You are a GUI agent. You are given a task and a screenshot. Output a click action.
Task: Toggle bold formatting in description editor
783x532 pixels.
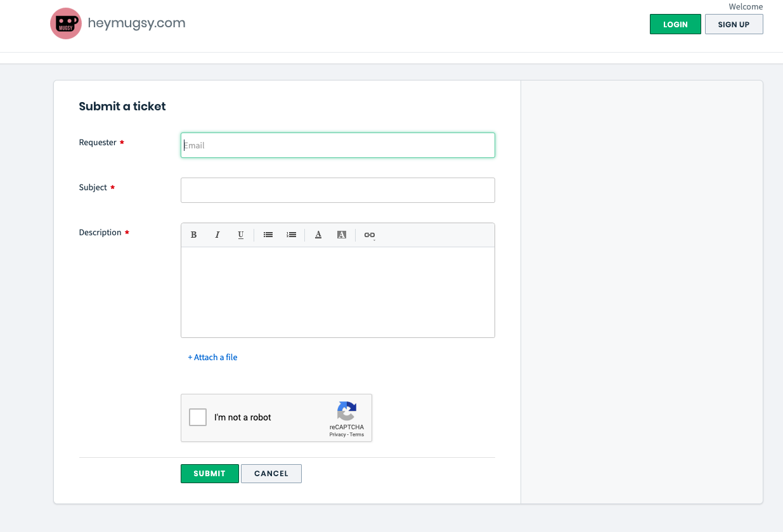194,235
